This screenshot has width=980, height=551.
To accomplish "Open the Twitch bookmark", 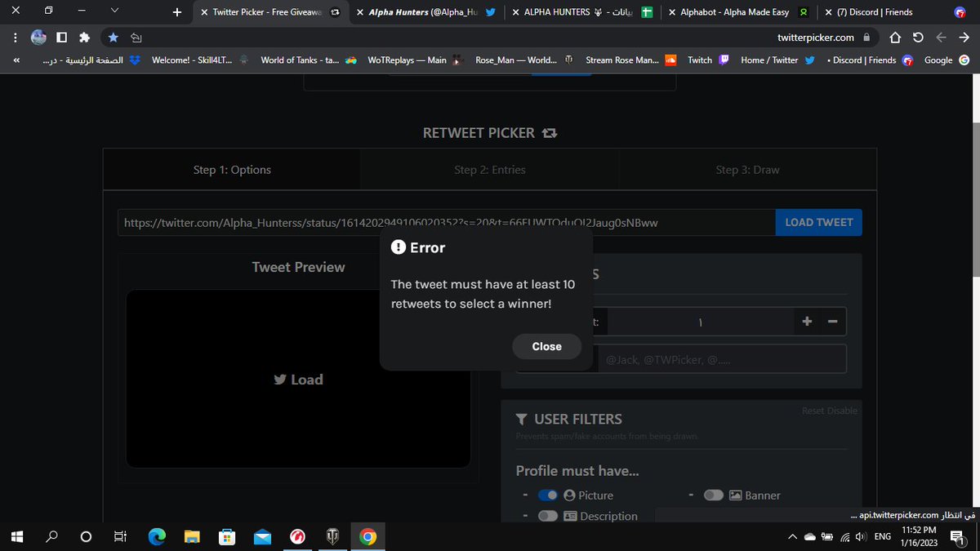I will 708,60.
